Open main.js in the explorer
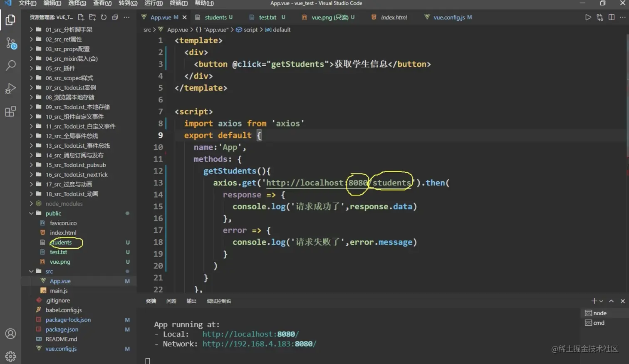Screen dimensions: 629x364 (x=79, y=290)
